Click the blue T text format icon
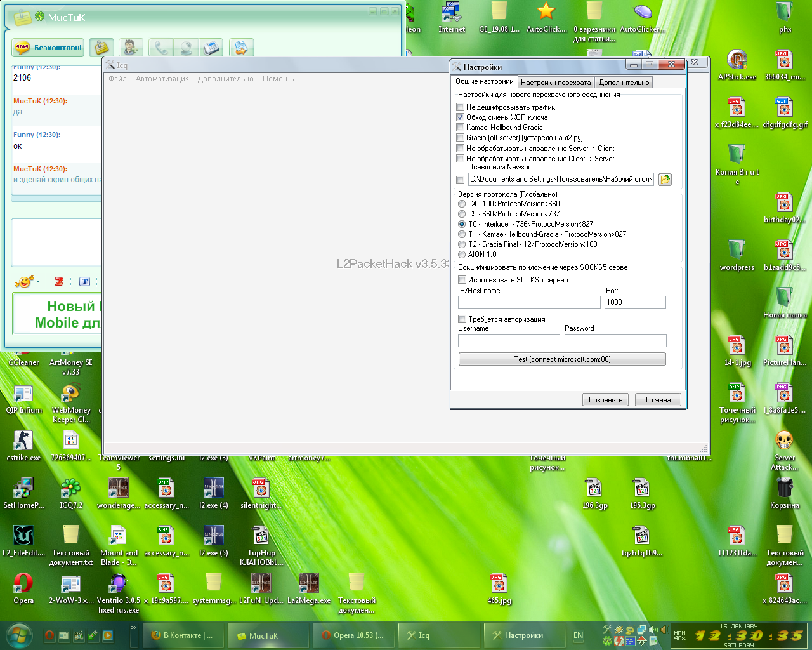 (x=84, y=281)
